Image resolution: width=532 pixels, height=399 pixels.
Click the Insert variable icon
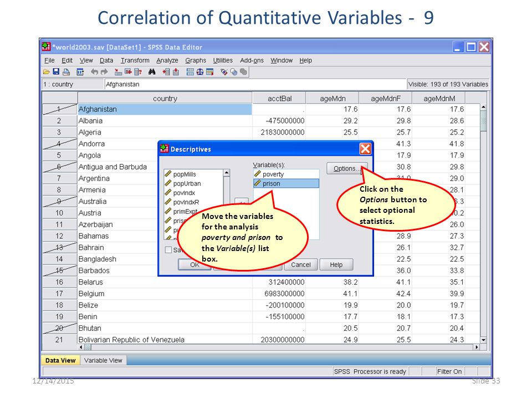pos(176,72)
